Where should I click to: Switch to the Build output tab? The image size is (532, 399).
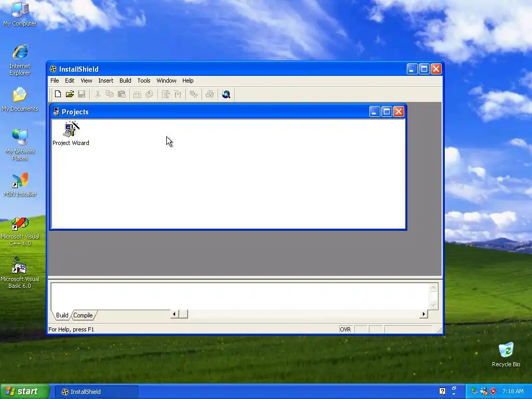pyautogui.click(x=62, y=315)
